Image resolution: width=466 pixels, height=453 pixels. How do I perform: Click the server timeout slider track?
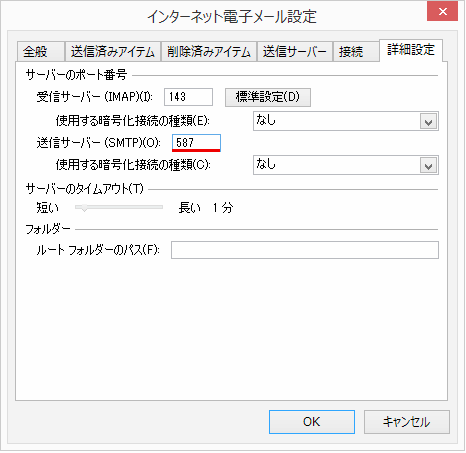[119, 207]
